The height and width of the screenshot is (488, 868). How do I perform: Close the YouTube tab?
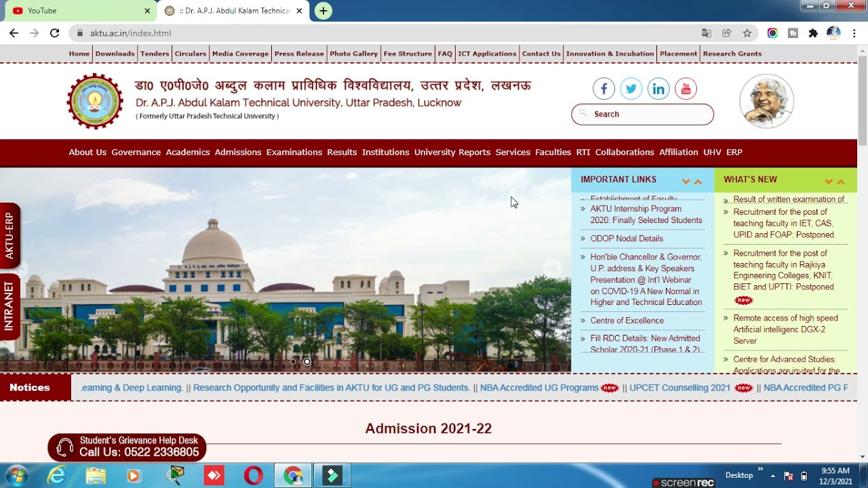click(147, 11)
